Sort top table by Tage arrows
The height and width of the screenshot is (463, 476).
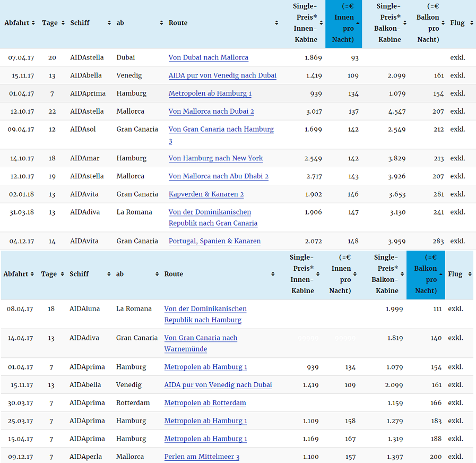tap(63, 23)
